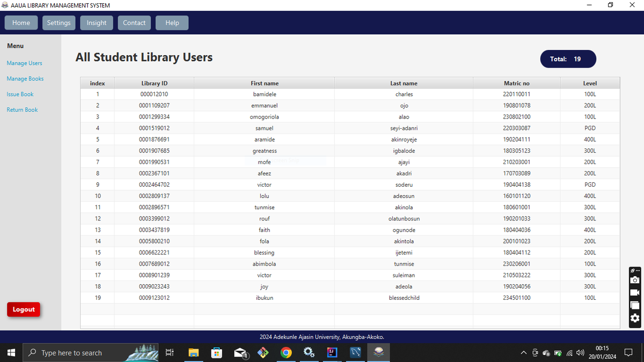The width and height of the screenshot is (644, 362).
Task: Select Library ID 0001109207
Action: (154, 106)
